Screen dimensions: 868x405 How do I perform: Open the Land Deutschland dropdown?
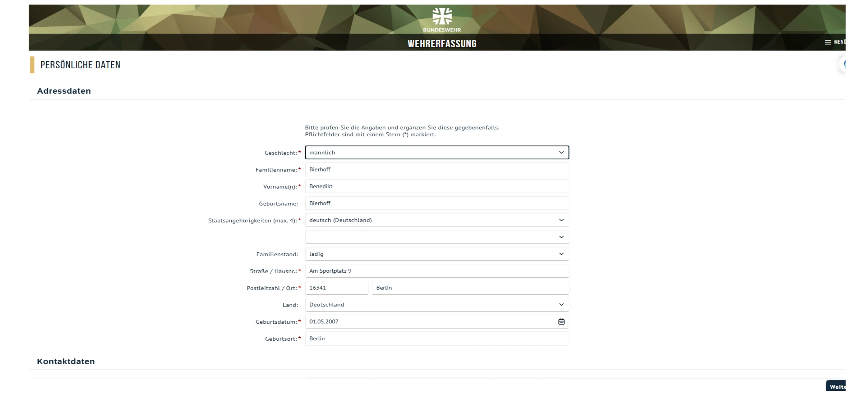point(437,305)
